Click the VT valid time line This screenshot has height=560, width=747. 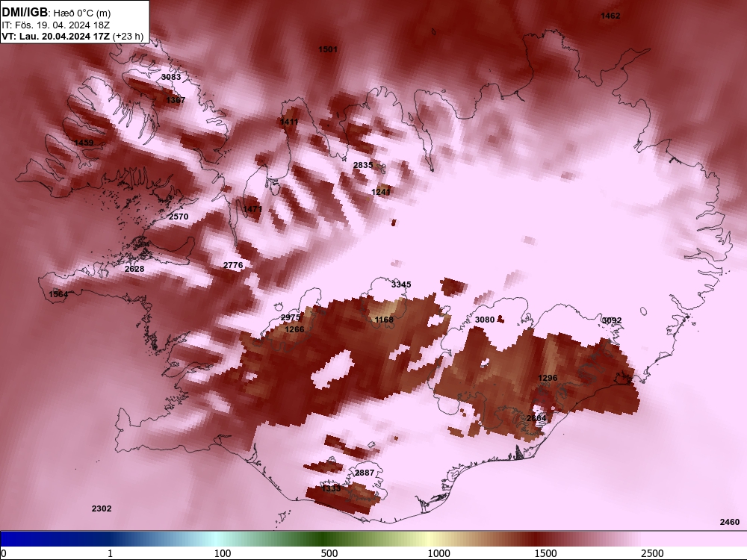[72, 36]
